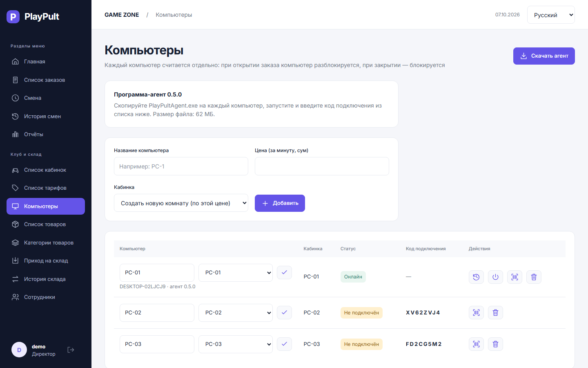Open Отчёты section
Image resolution: width=588 pixels, height=368 pixels.
(46, 135)
